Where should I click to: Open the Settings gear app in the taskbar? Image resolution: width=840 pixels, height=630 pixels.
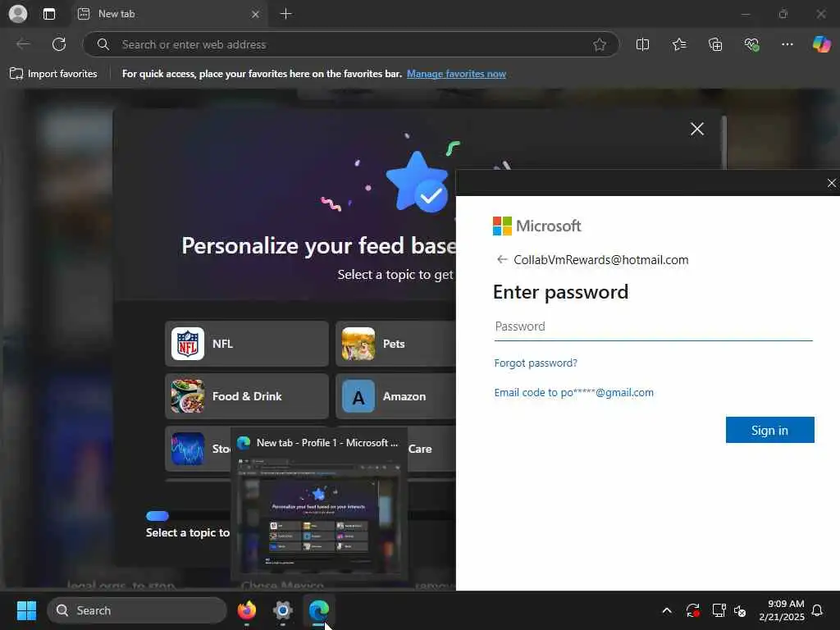283,610
